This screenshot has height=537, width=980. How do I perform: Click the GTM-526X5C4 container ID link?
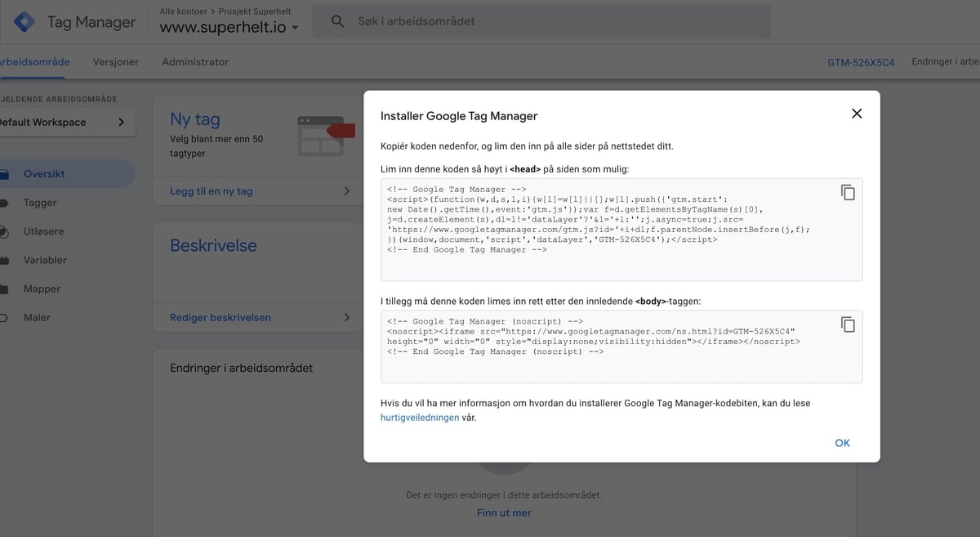tap(861, 62)
